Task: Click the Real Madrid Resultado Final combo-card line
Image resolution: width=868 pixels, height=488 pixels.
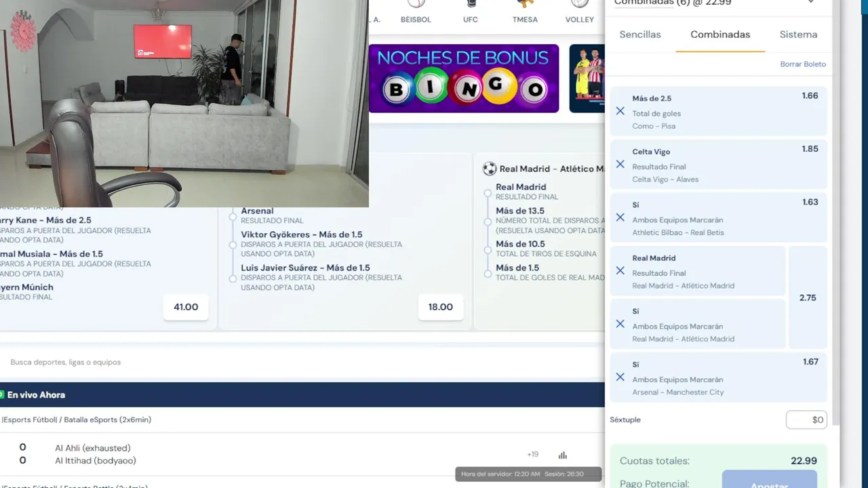Action: pos(527,192)
